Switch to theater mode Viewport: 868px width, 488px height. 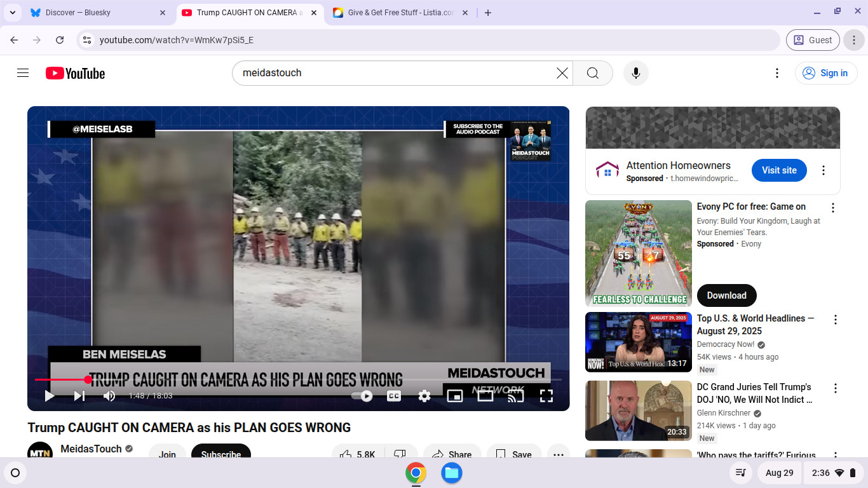coord(485,396)
